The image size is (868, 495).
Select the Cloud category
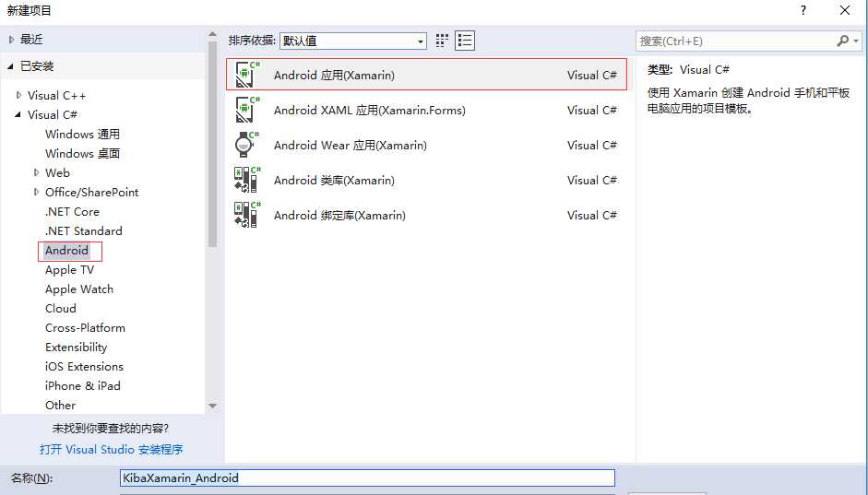click(x=61, y=308)
